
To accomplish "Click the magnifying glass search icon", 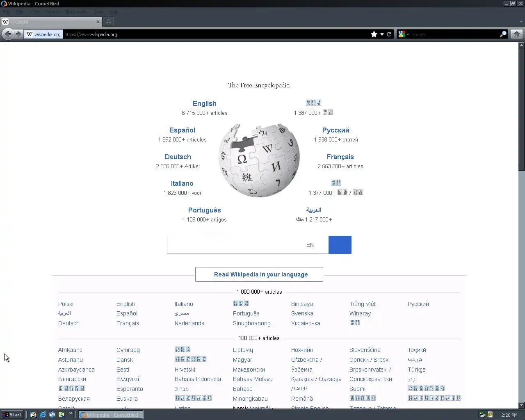I will (x=503, y=34).
